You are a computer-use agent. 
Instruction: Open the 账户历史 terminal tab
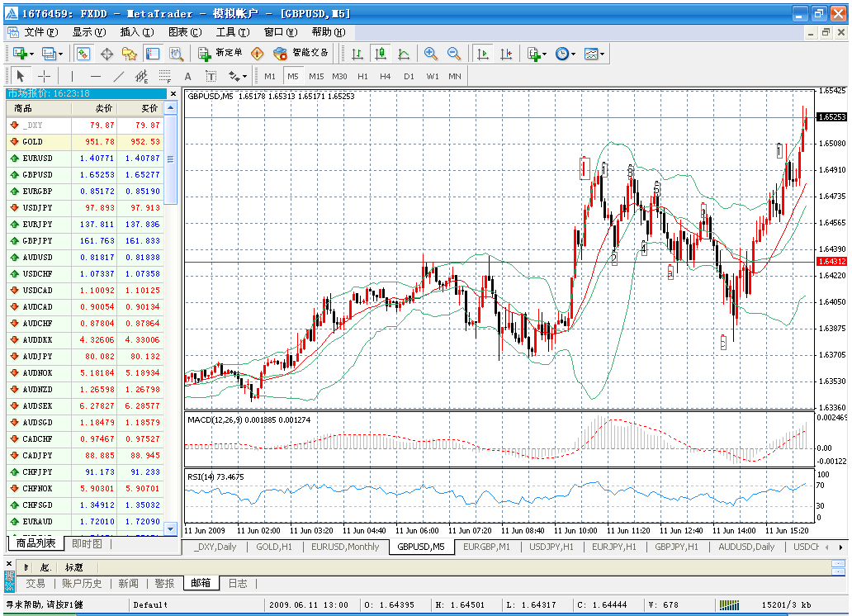82,583
